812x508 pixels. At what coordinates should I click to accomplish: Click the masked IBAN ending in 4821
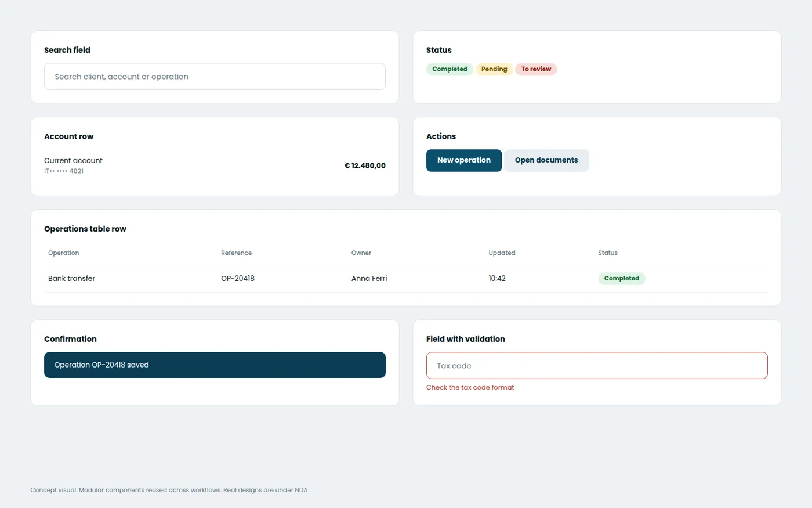64,171
